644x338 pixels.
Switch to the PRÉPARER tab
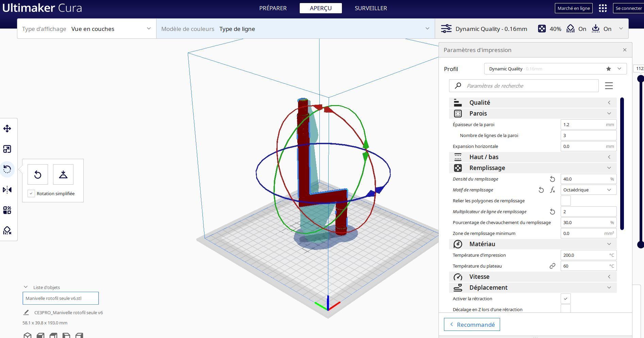(273, 8)
